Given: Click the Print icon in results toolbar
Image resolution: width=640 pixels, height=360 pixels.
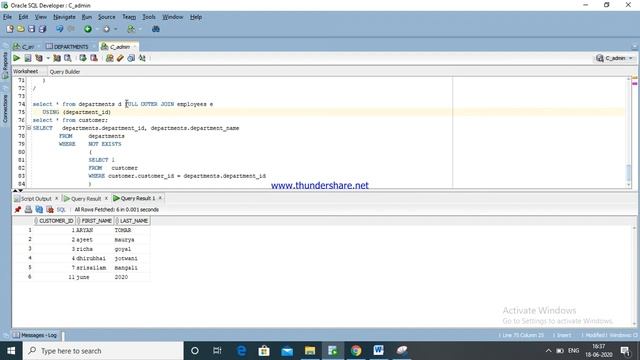Looking at the screenshot, I should (x=28, y=209).
